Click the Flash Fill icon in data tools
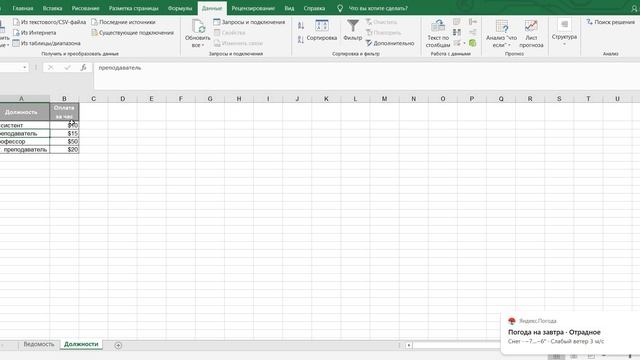Image resolution: width=640 pixels, height=360 pixels. pos(457,22)
